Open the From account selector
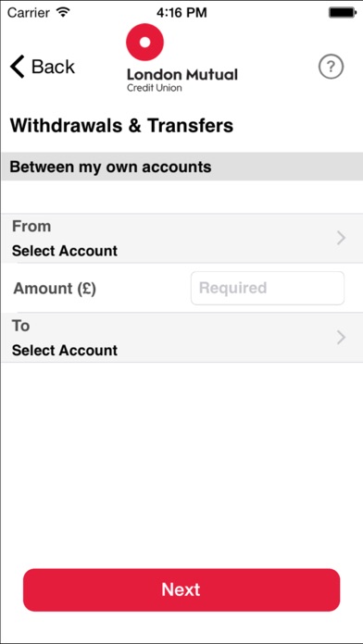The width and height of the screenshot is (363, 644). pyautogui.click(x=181, y=238)
